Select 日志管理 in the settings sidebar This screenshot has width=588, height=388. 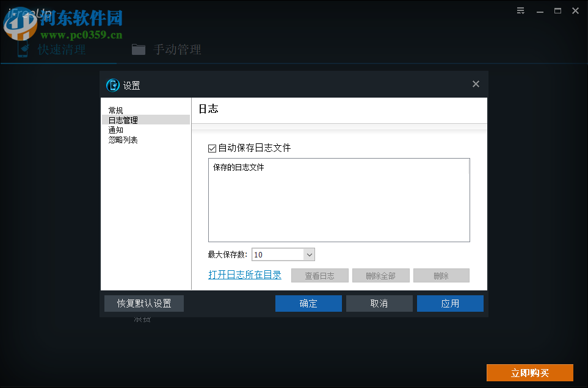(x=123, y=120)
